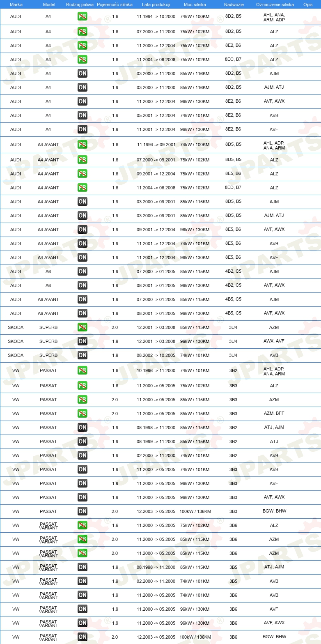Select the '08.2002 -> 10.2005' production dates cell

156,355
